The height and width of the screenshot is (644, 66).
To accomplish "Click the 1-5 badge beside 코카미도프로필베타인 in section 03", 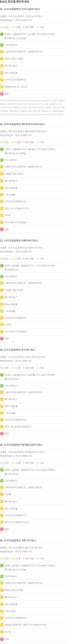I will (x=2, y=318).
